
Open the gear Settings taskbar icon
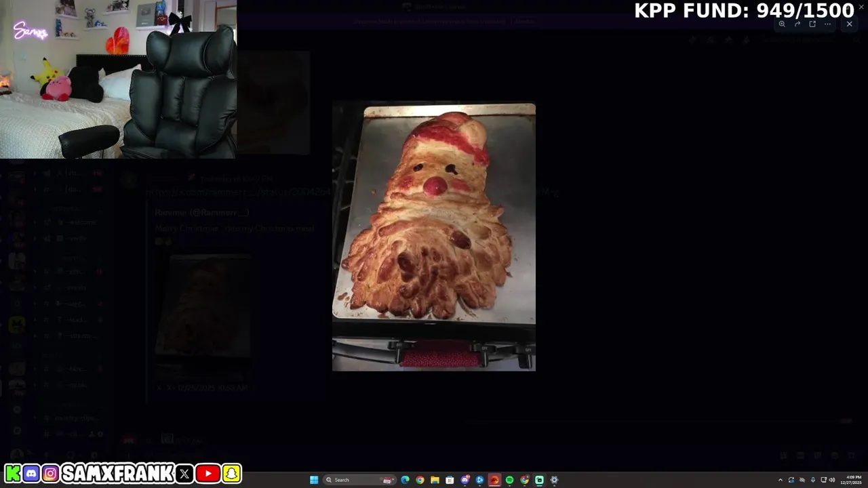click(554, 480)
